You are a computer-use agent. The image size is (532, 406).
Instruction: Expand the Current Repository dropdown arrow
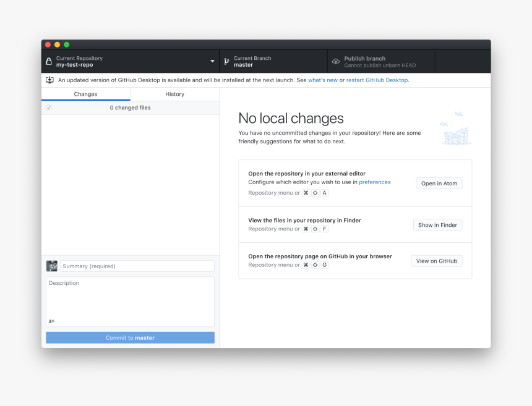pos(212,61)
